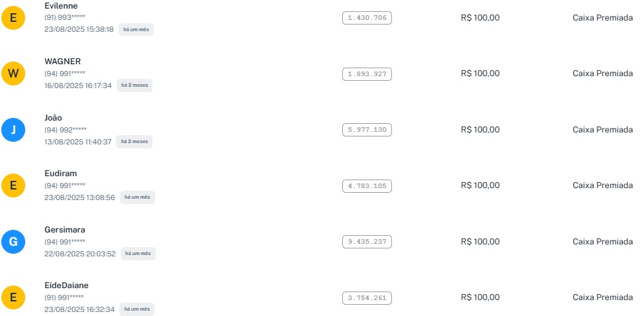
Task: Click EideDaiane's yellow E avatar
Action: [13, 297]
